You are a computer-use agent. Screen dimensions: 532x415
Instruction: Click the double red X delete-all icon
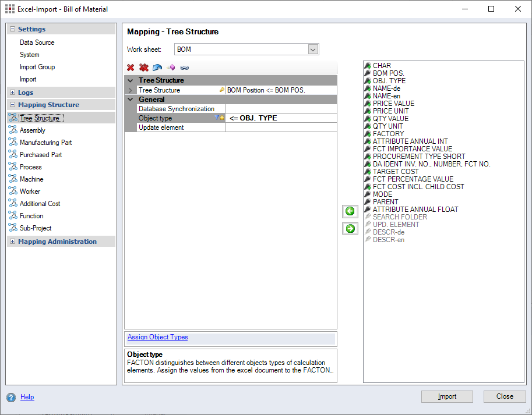pos(144,68)
